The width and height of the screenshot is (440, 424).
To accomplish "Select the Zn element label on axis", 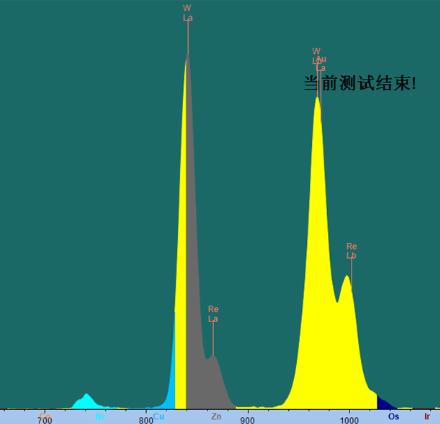I will (x=216, y=416).
